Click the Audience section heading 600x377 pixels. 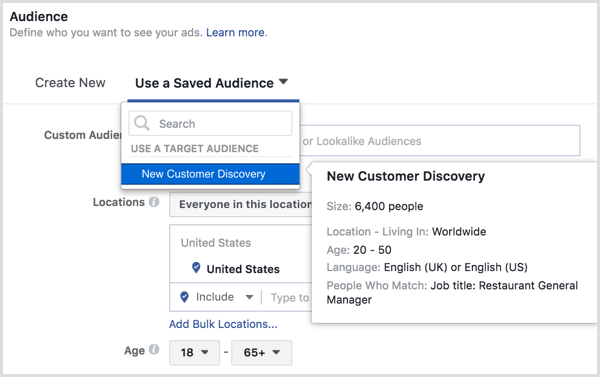[x=39, y=16]
